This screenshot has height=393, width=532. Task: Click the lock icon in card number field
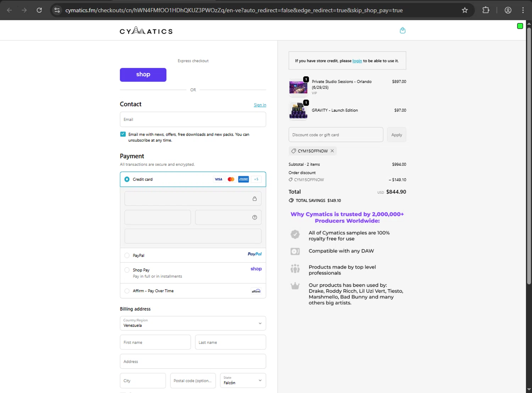(x=255, y=199)
